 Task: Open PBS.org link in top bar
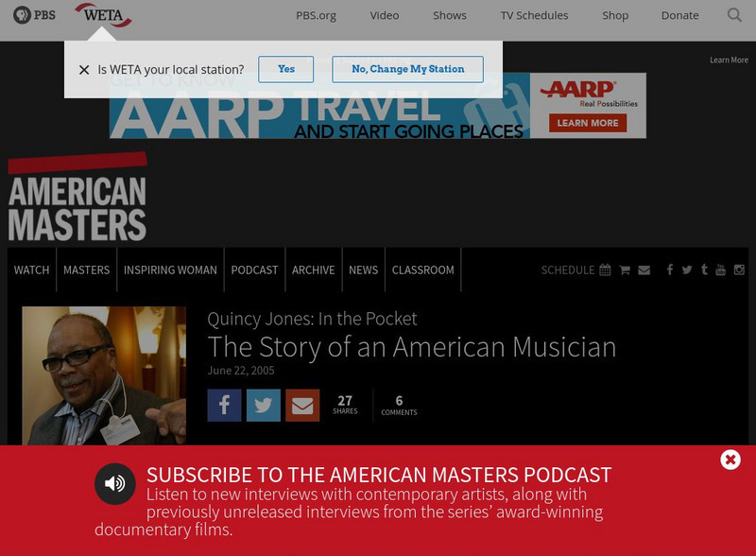(x=316, y=15)
